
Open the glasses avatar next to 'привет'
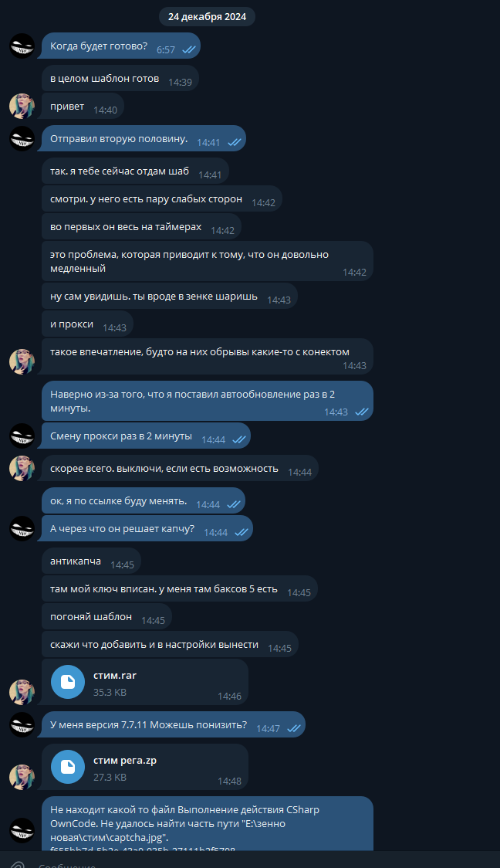22,106
